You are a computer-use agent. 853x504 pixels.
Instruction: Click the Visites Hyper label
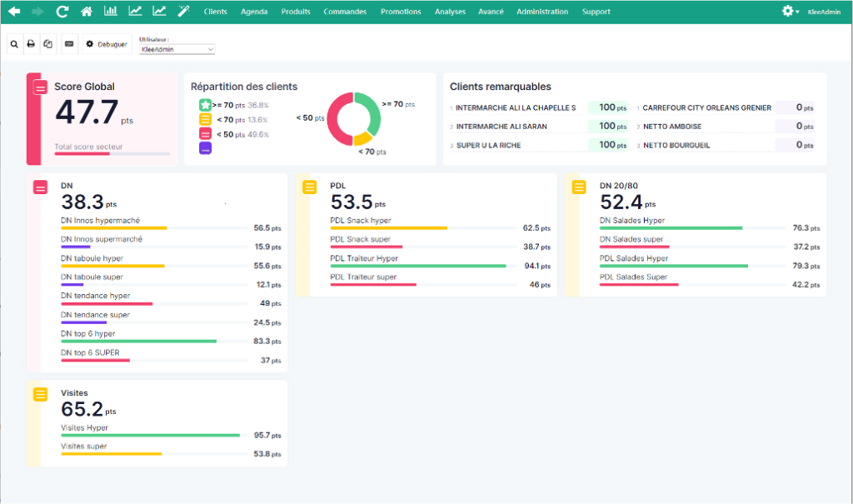84,428
